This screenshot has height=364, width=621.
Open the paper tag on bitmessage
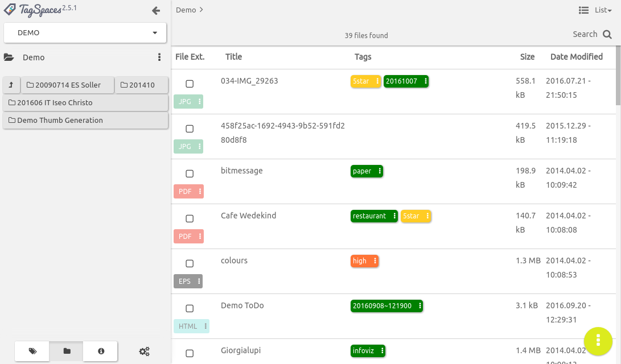[x=367, y=171]
